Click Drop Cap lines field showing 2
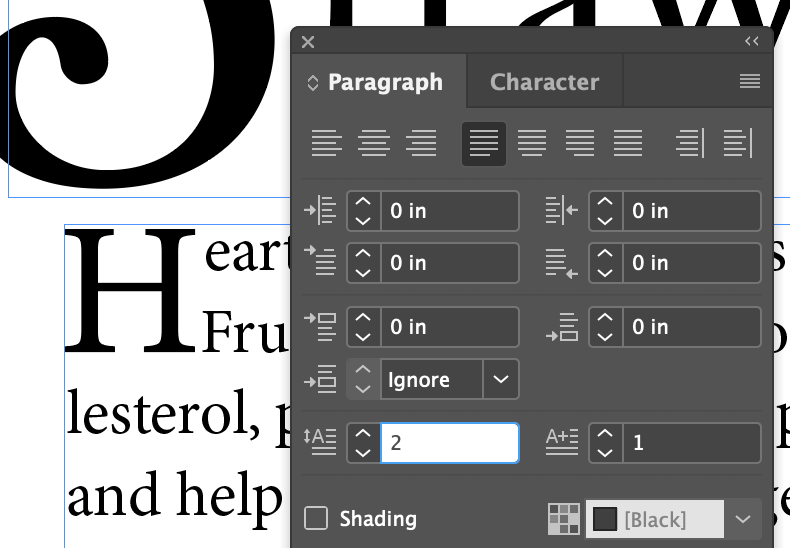The image size is (790, 548). click(449, 443)
